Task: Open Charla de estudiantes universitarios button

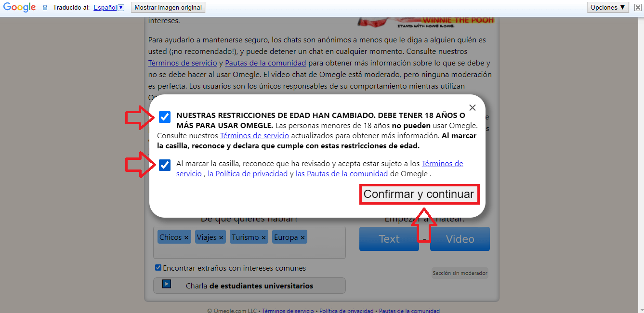Action: (x=250, y=286)
